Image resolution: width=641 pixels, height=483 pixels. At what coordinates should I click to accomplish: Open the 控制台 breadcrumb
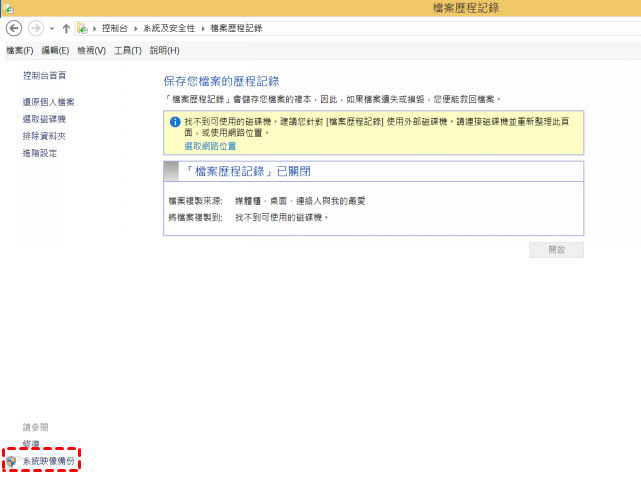(115, 28)
